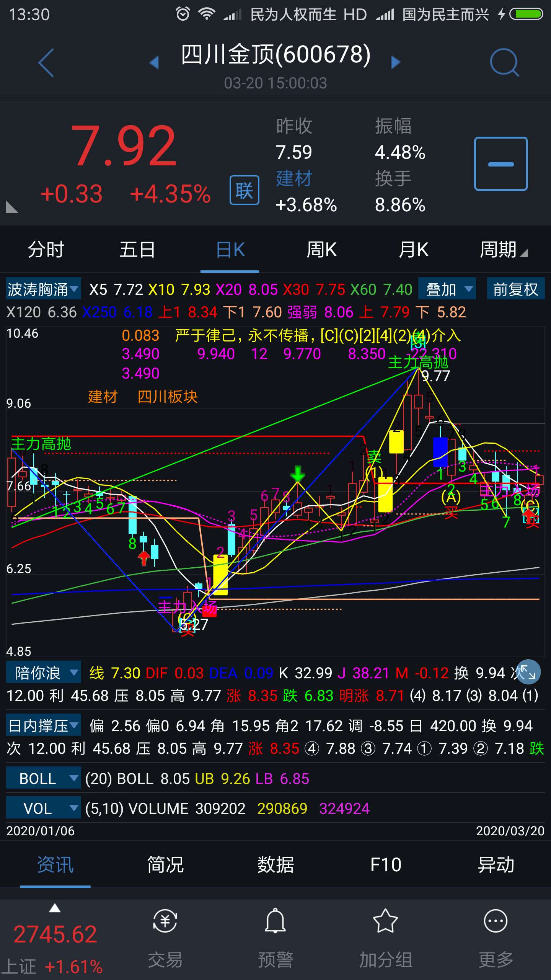Switch to 分时 chart tab

pyautogui.click(x=46, y=250)
